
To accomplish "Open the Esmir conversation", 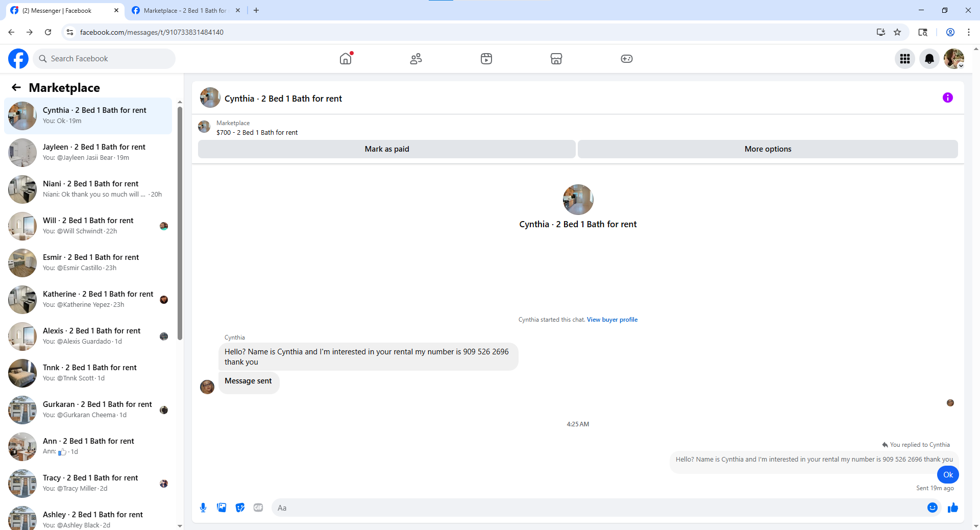I will (88, 263).
